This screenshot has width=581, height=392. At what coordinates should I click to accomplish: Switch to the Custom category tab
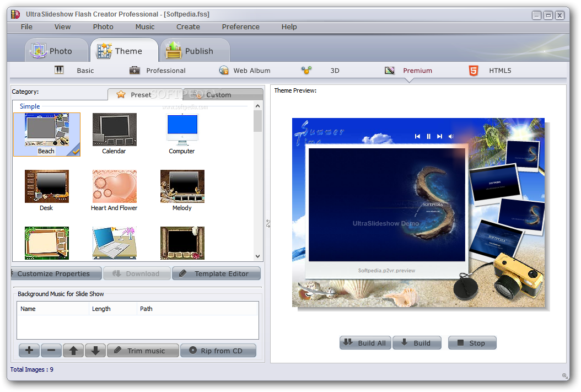(223, 95)
